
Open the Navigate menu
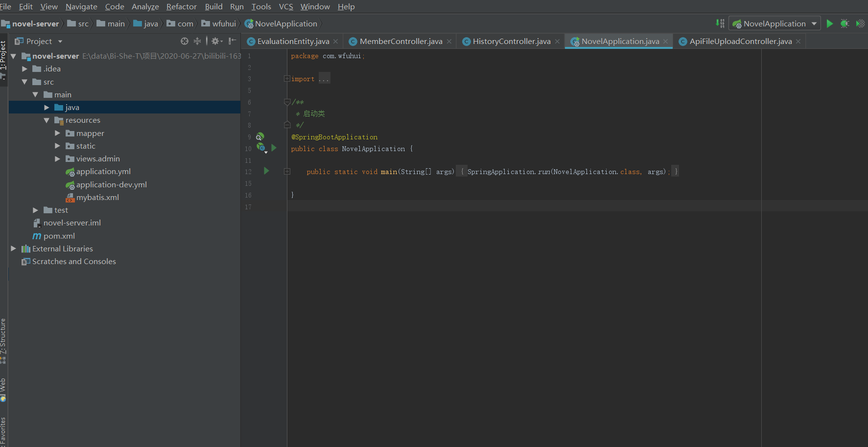81,6
